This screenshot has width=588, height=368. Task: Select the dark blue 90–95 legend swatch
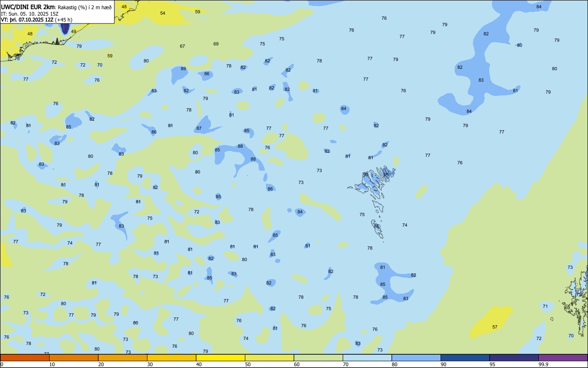(x=465, y=357)
